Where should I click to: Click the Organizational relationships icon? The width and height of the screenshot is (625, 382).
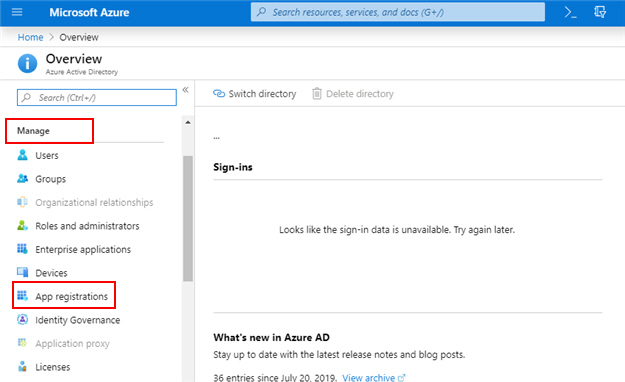23,202
